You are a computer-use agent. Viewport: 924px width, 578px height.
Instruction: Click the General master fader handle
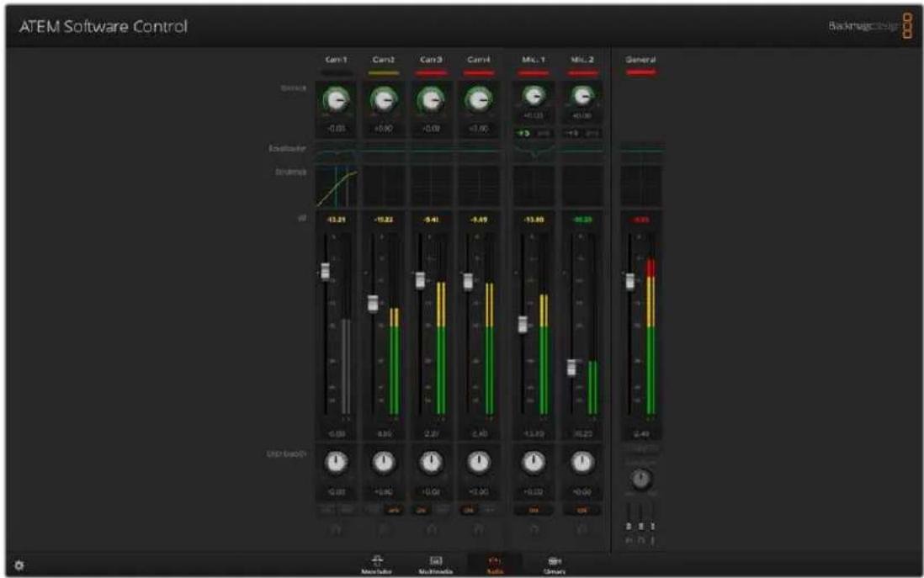coord(630,282)
